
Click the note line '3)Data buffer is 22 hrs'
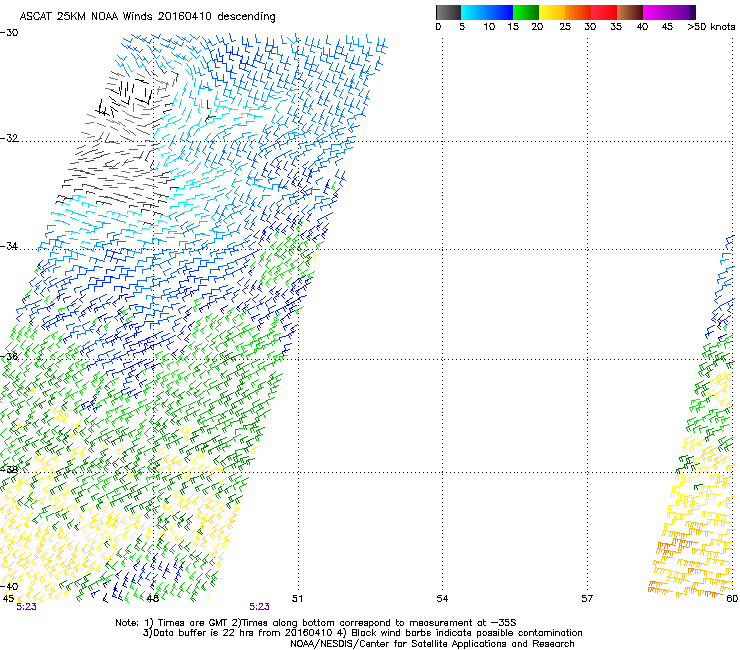362,633
